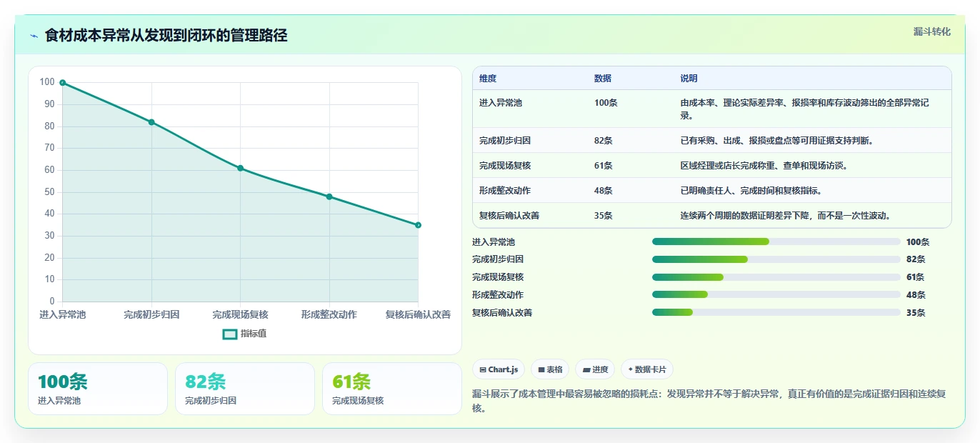Image resolution: width=980 pixels, height=443 pixels.
Task: Click the chart data point at value 100
Action: pyautogui.click(x=63, y=83)
